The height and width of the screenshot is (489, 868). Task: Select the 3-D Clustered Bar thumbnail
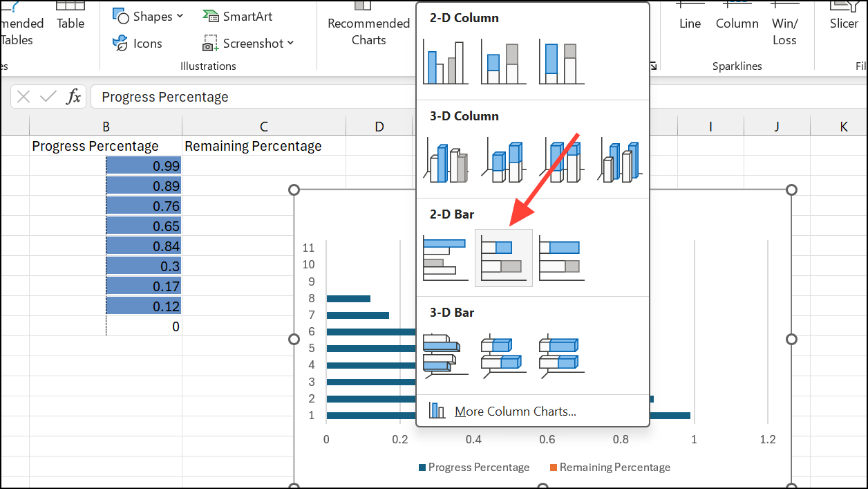(446, 355)
